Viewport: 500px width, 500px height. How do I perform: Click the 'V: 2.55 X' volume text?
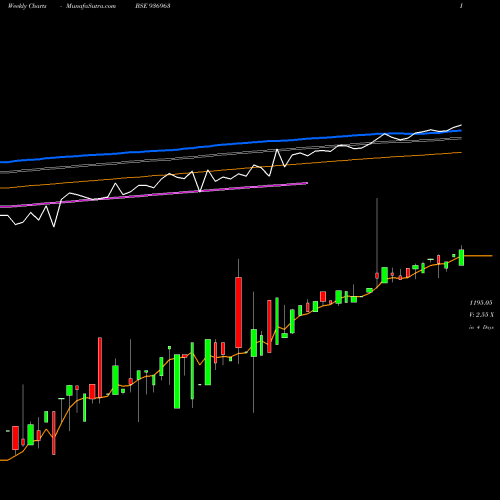coord(481,315)
